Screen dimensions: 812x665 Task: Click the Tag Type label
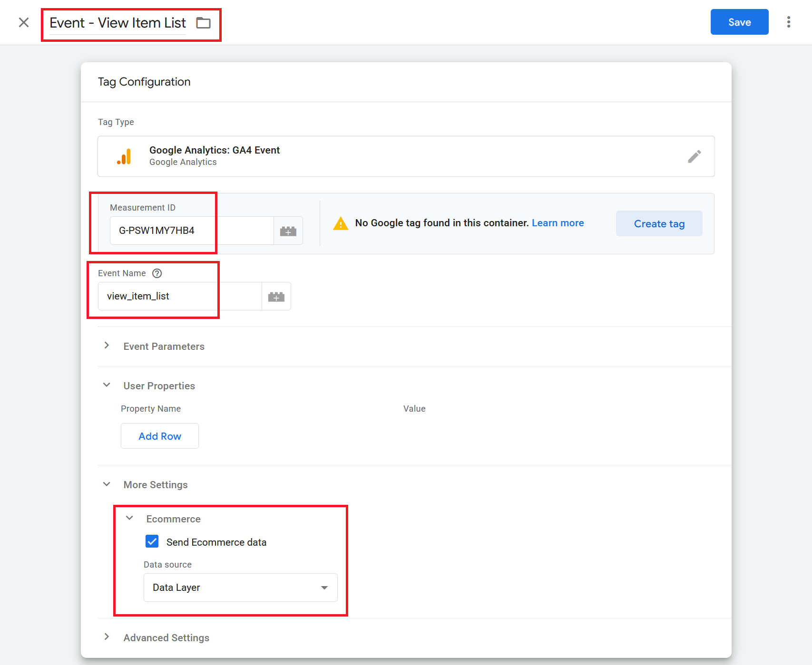tap(116, 122)
